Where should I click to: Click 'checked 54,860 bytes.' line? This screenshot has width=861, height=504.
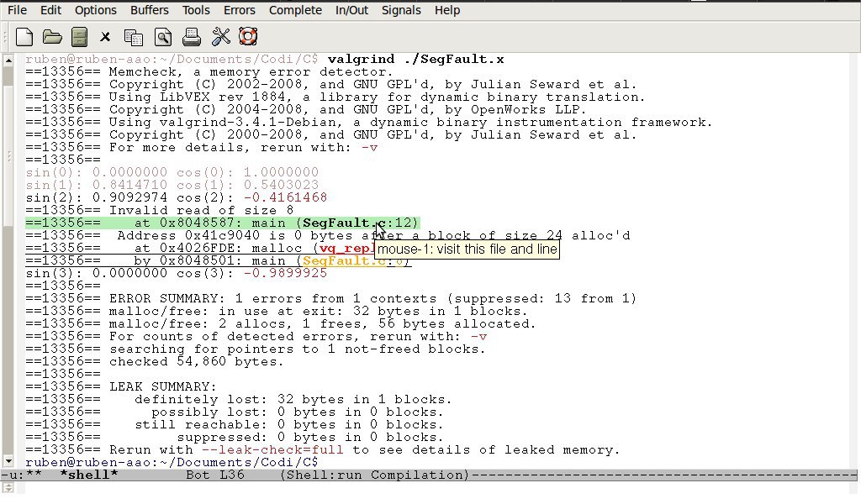[155, 362]
